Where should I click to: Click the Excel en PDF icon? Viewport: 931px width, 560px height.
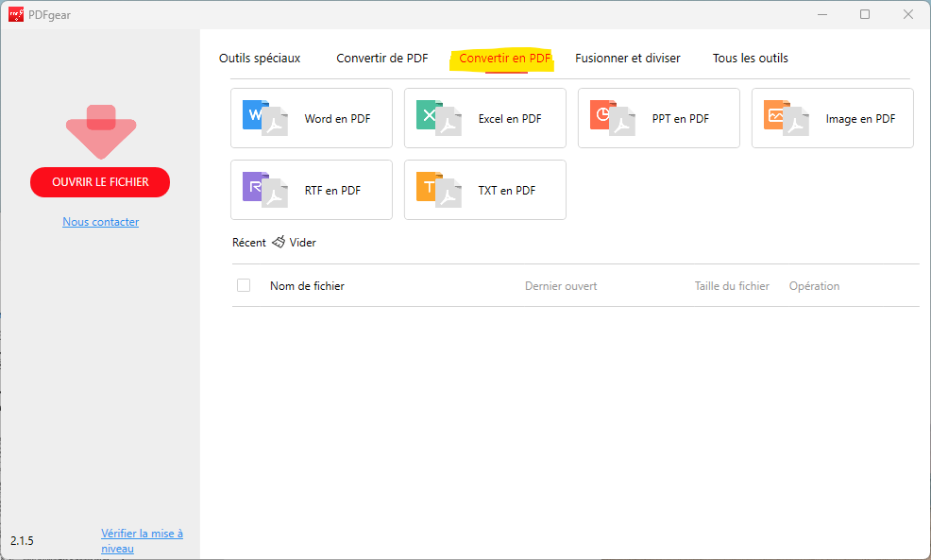coord(439,118)
